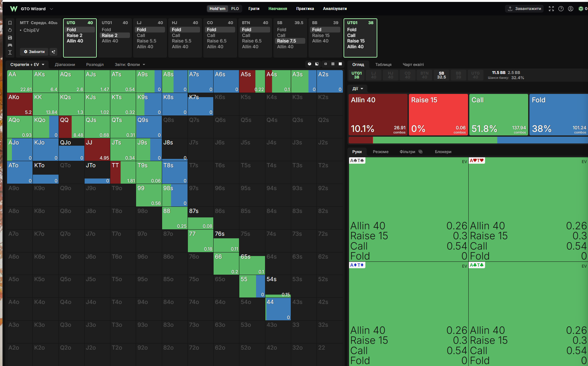Switch to the Таблиця tab
The height and width of the screenshot is (366, 588).
click(383, 65)
